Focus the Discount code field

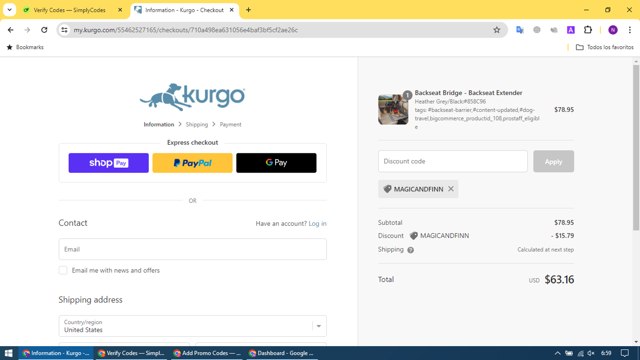click(453, 161)
